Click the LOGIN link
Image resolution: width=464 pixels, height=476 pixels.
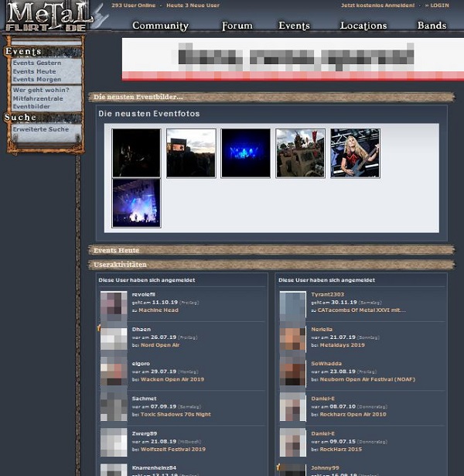438,5
